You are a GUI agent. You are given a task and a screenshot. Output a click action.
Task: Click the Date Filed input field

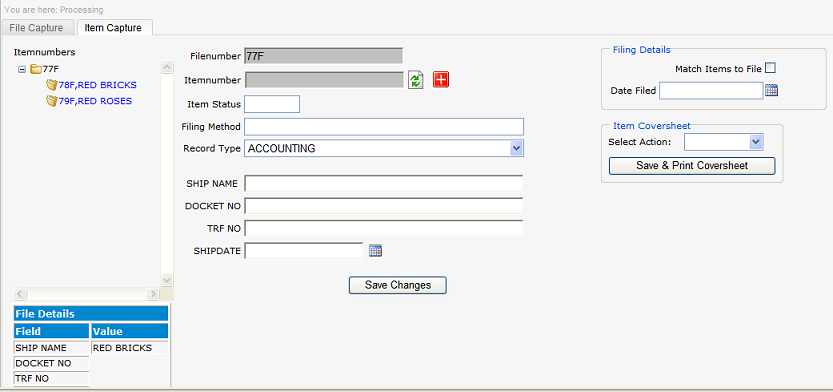click(x=711, y=90)
